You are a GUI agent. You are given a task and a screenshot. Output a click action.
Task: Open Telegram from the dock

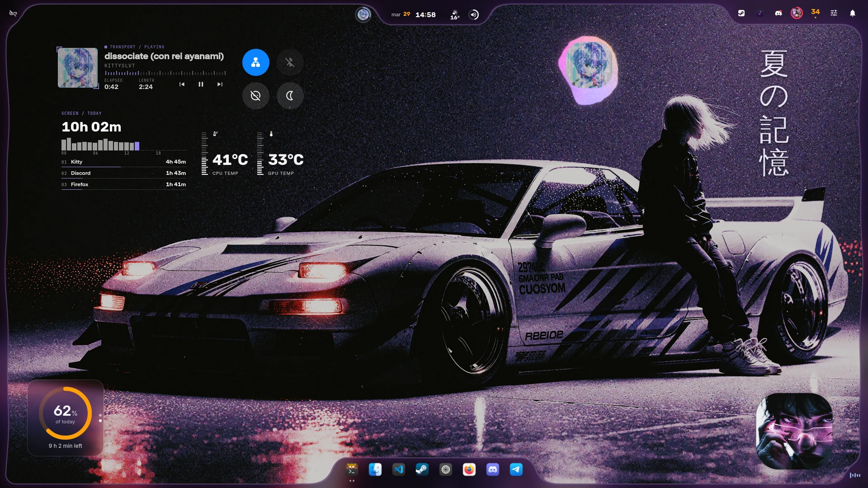pos(516,470)
